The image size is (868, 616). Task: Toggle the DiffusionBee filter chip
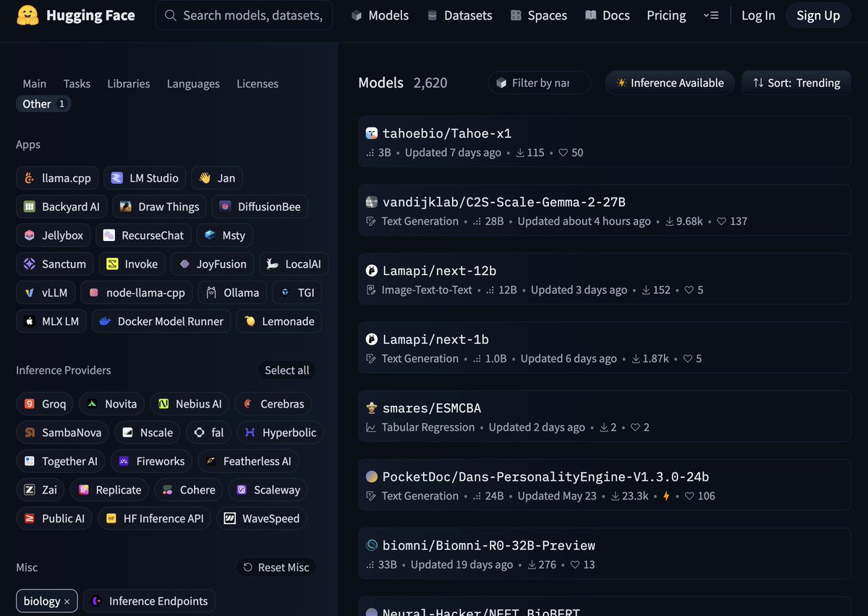click(260, 206)
